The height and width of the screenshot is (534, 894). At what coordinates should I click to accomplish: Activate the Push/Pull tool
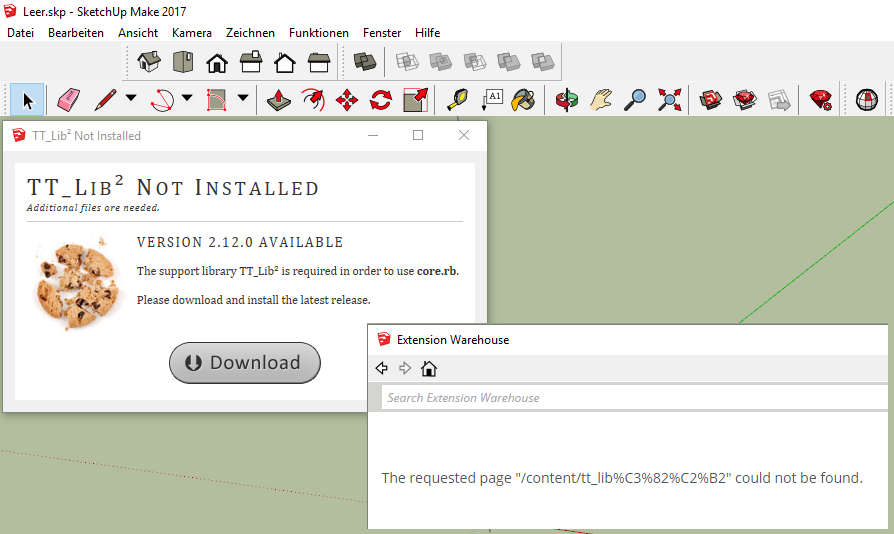pos(279,100)
